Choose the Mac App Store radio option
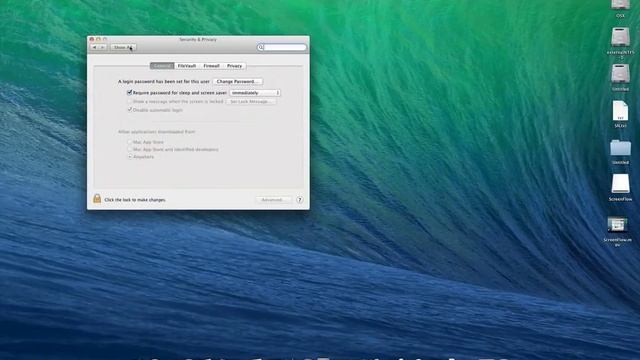 point(130,142)
